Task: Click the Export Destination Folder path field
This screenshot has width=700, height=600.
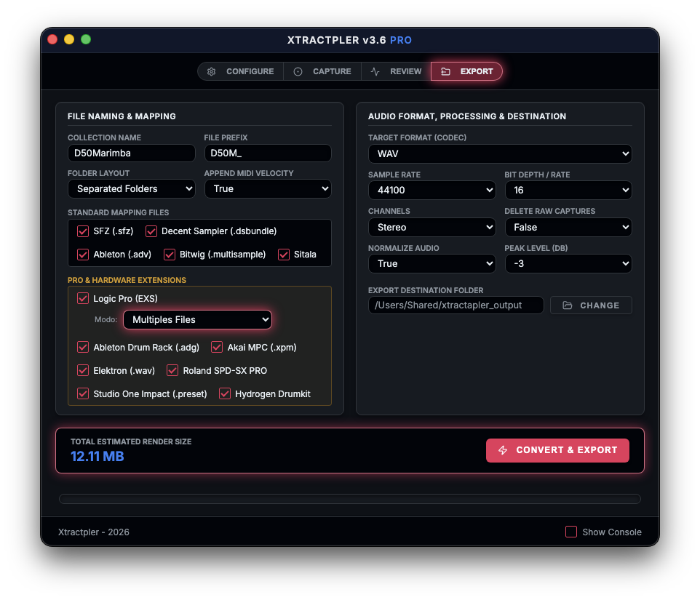Action: [456, 305]
